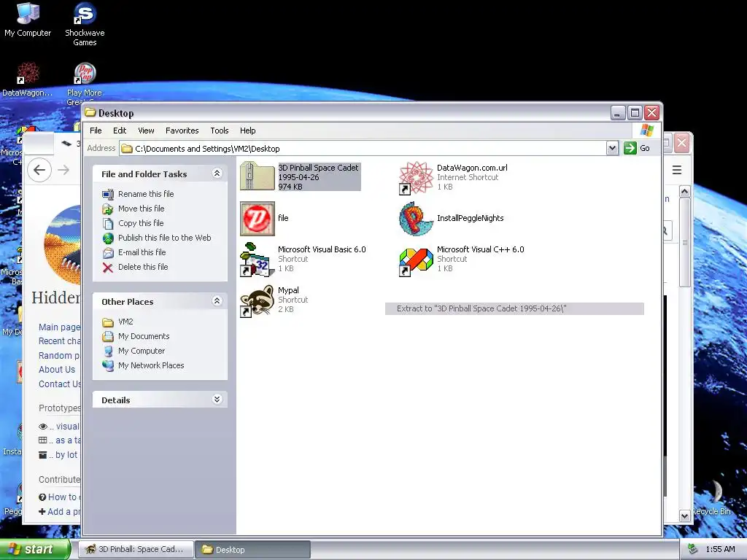Click the Go button next to address bar
This screenshot has height=560, width=747.
(637, 148)
